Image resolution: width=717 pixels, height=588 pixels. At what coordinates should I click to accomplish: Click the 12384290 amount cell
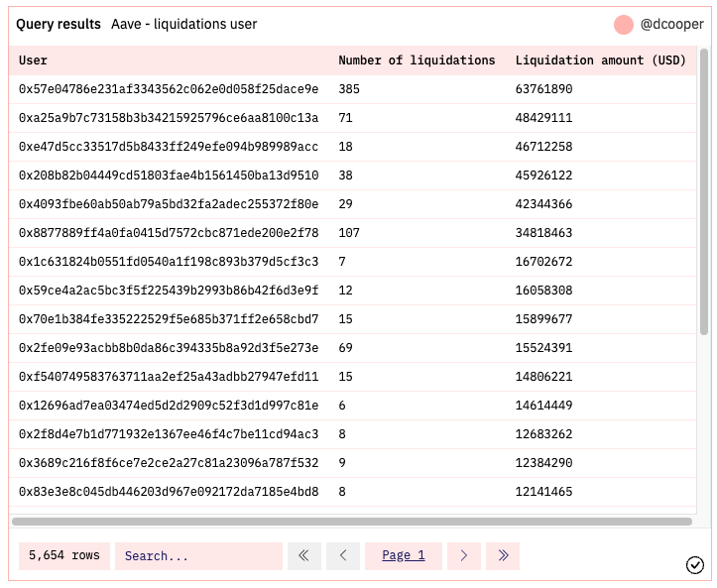pyautogui.click(x=543, y=464)
